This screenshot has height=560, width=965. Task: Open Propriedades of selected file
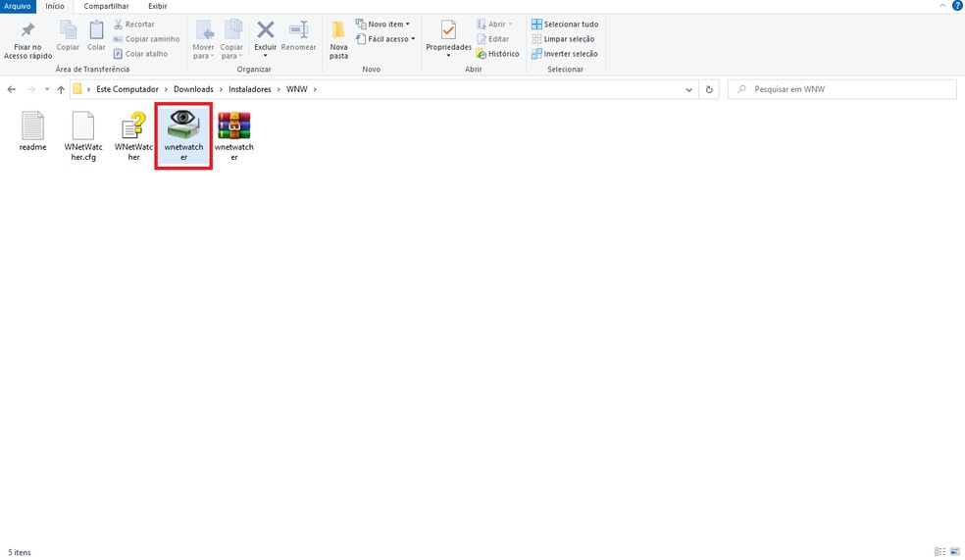pyautogui.click(x=448, y=35)
